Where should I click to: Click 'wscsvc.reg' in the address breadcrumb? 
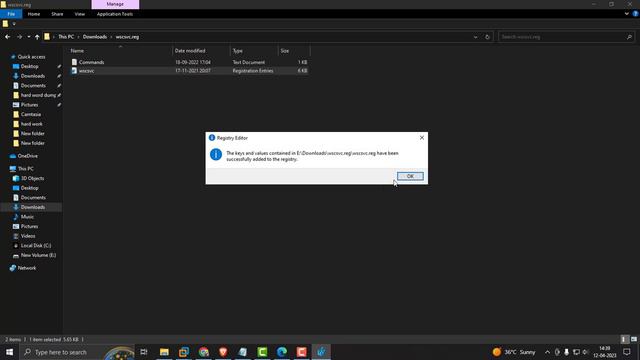pyautogui.click(x=127, y=37)
